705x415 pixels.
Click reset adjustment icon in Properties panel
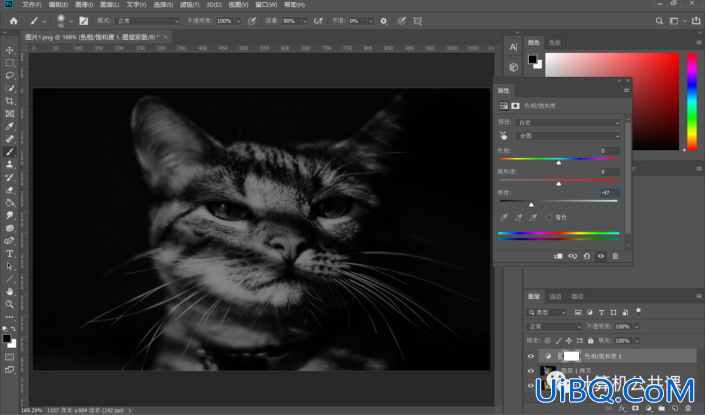587,256
